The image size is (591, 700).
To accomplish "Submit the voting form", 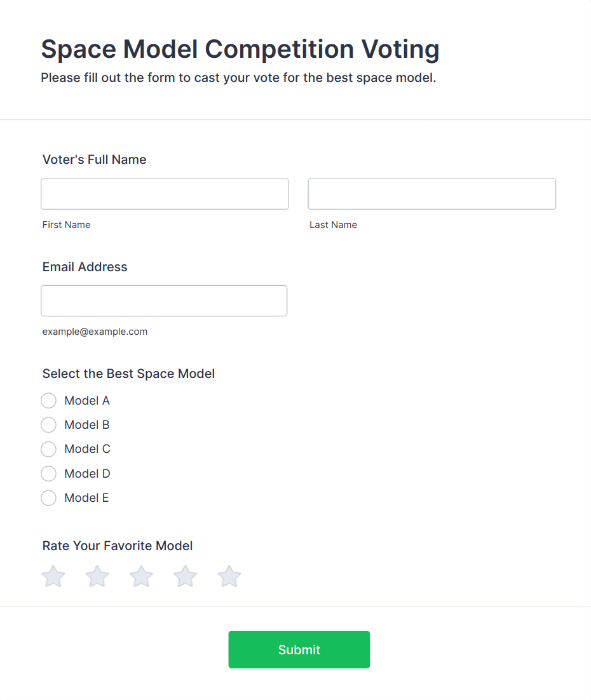I will pyautogui.click(x=299, y=649).
